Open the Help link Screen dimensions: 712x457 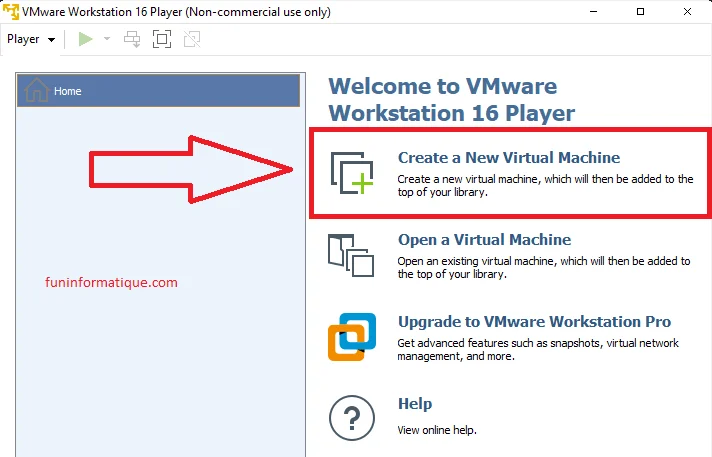click(x=415, y=403)
